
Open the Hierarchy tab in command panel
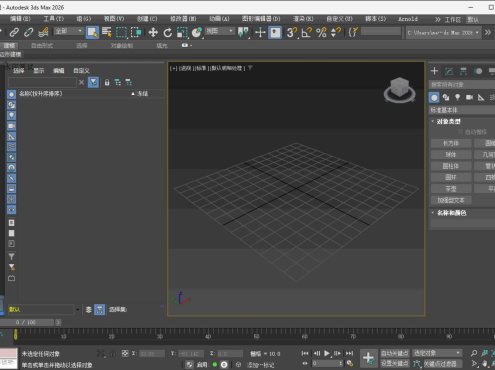464,71
